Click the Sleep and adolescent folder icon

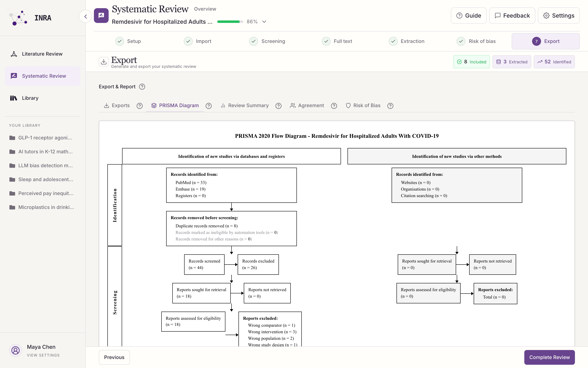(x=12, y=180)
